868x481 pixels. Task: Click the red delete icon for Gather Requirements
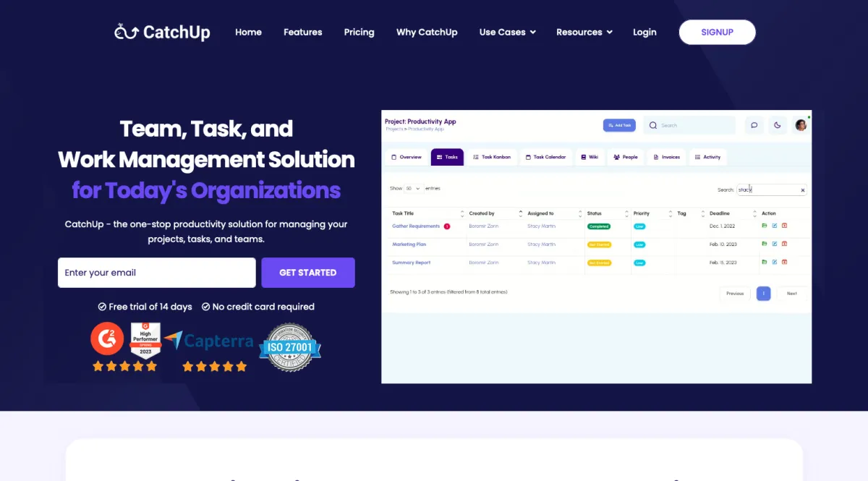click(784, 226)
